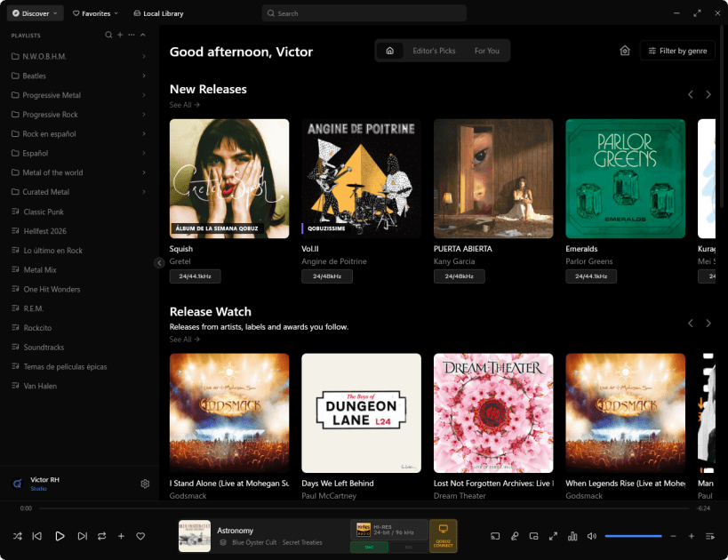Image resolution: width=728 pixels, height=560 pixels.
Task: Open playlists more options ellipsis
Action: pos(132,35)
